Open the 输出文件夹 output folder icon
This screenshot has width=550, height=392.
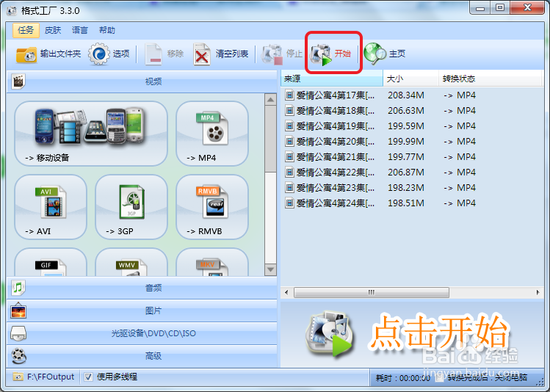coord(26,54)
